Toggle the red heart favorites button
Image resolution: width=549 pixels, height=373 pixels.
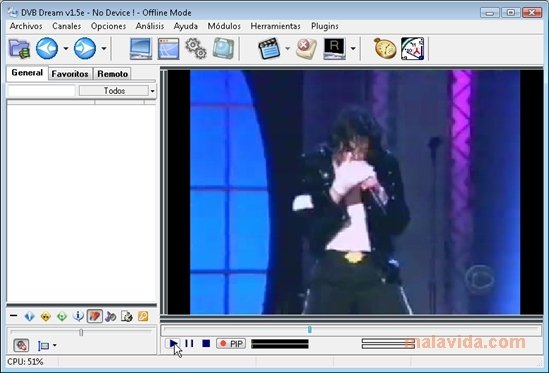(x=95, y=316)
